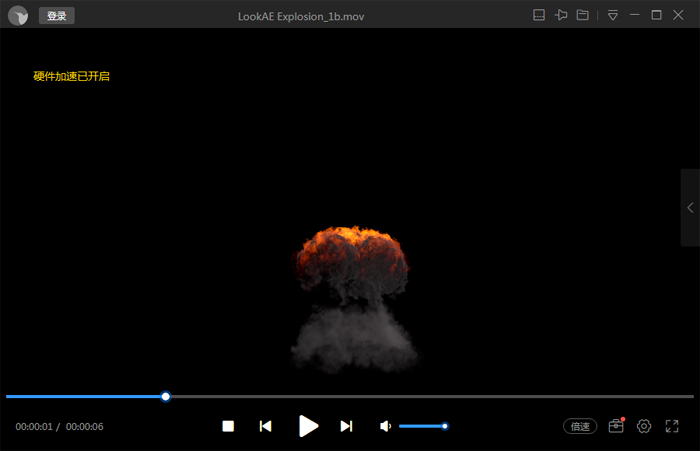Screen dimensions: 700x451
Task: Open the main menu triangle dropdown
Action: [x=612, y=15]
